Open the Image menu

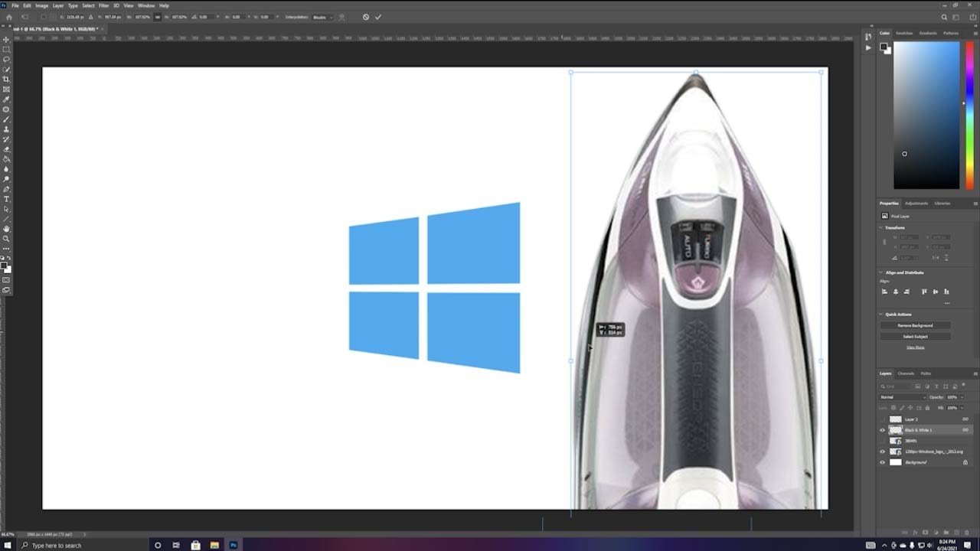click(42, 5)
